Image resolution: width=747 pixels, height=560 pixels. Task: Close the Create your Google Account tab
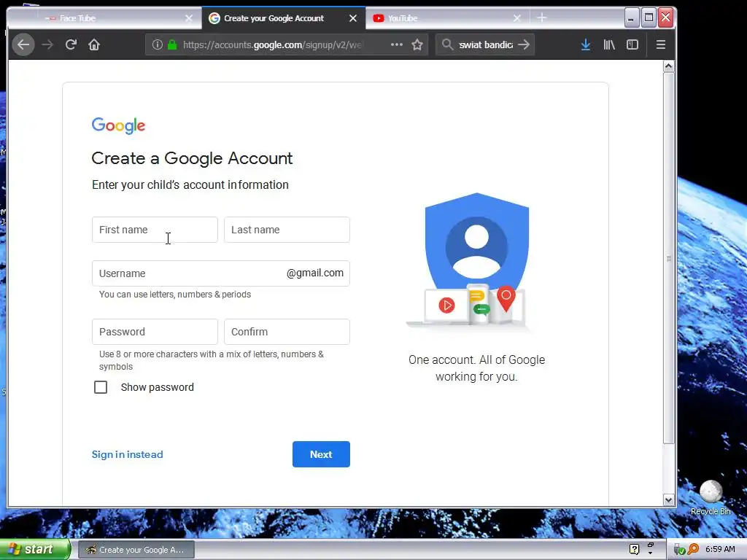[x=353, y=18]
